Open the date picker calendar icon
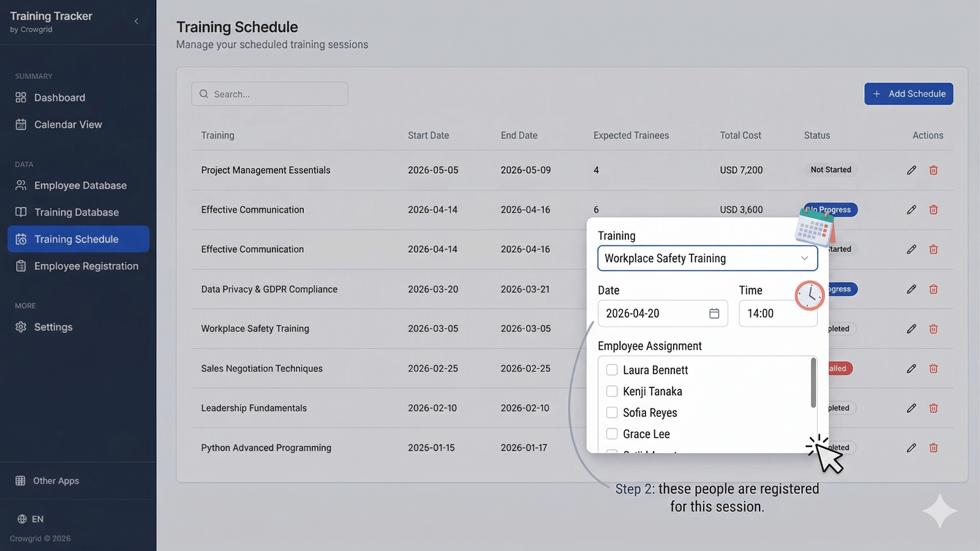The width and height of the screenshot is (980, 551). pos(714,313)
